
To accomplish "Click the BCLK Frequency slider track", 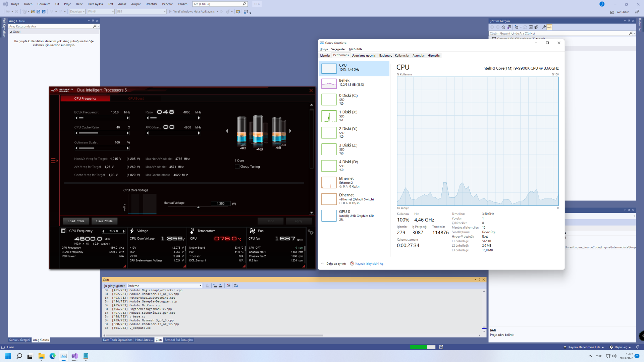I will click(102, 118).
